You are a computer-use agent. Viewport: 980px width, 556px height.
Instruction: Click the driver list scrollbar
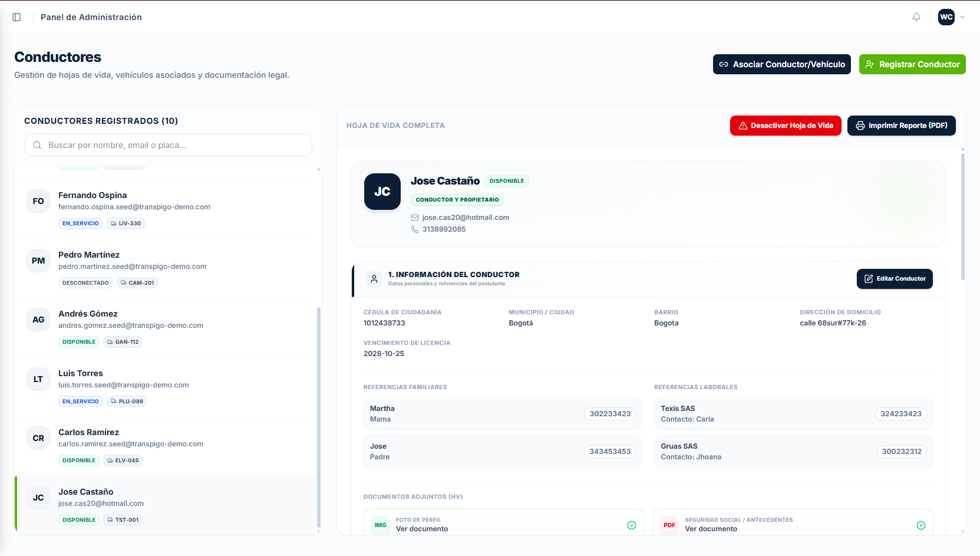pos(319,417)
